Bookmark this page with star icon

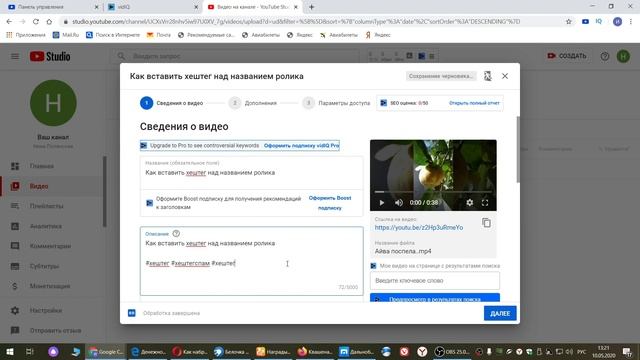[x=569, y=22]
